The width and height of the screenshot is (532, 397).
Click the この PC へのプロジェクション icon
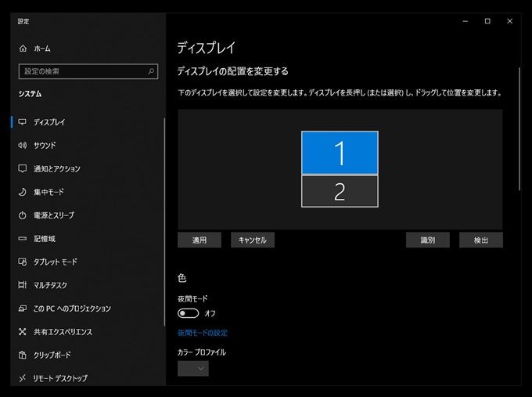[23, 309]
